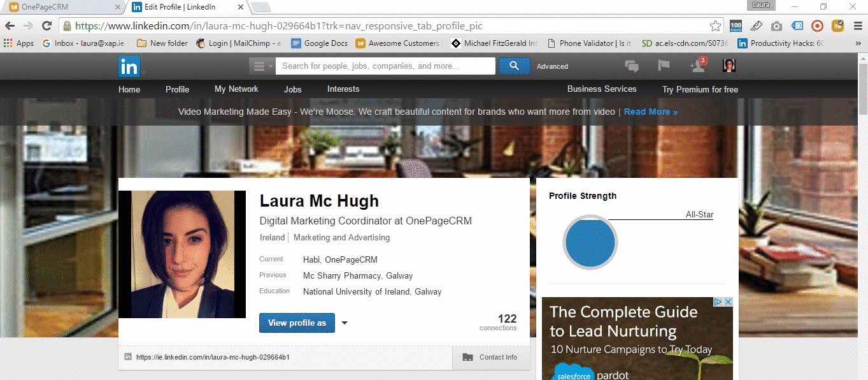Viewport: 868px width, 380px height.
Task: Click the public profile URL link
Action: coord(213,357)
